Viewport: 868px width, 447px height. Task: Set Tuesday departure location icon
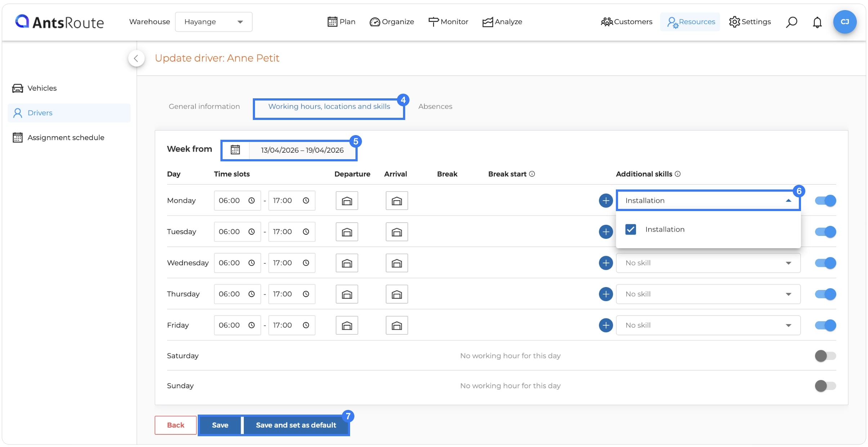click(x=347, y=232)
